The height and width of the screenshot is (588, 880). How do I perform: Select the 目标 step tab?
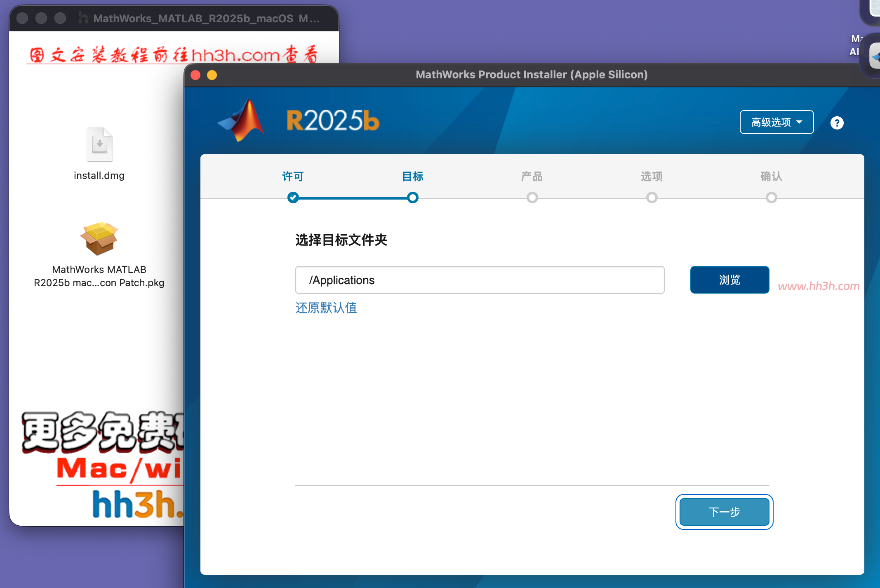pos(413,176)
